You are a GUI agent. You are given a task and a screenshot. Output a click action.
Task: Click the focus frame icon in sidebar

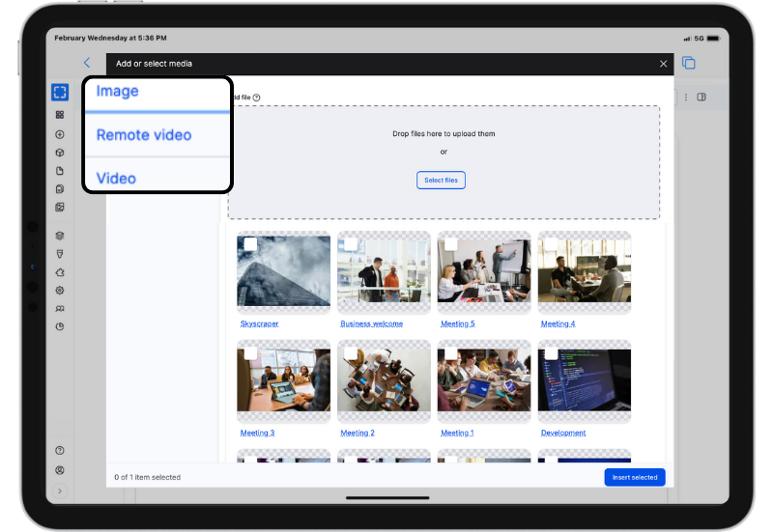[60, 93]
